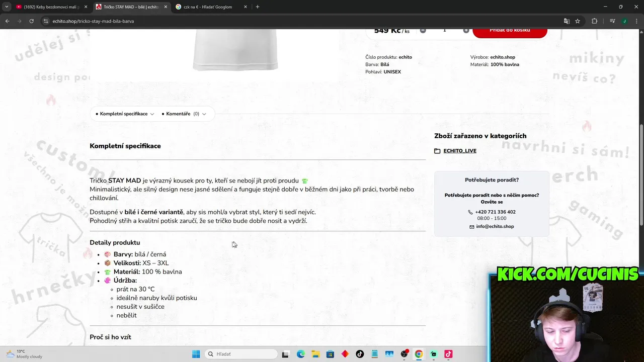Open Task View in the taskbar

285,354
